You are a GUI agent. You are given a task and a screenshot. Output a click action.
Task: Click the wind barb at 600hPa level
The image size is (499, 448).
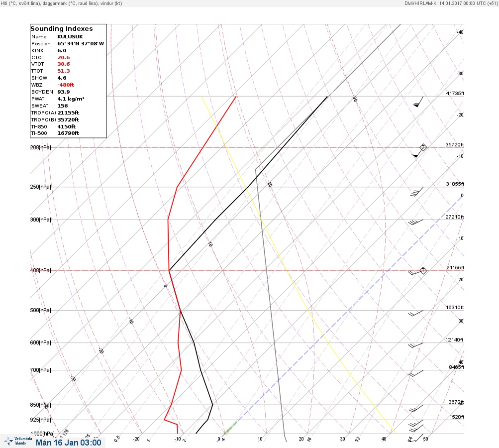point(415,345)
